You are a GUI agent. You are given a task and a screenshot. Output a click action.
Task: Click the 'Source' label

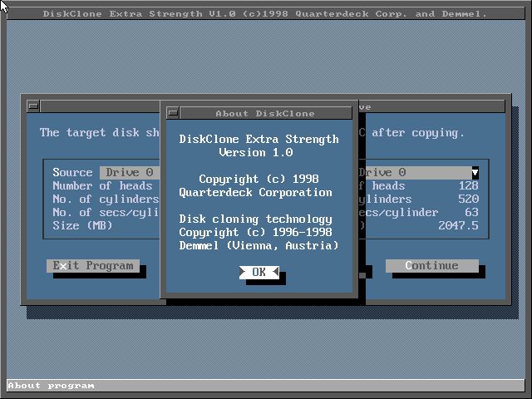click(72, 173)
